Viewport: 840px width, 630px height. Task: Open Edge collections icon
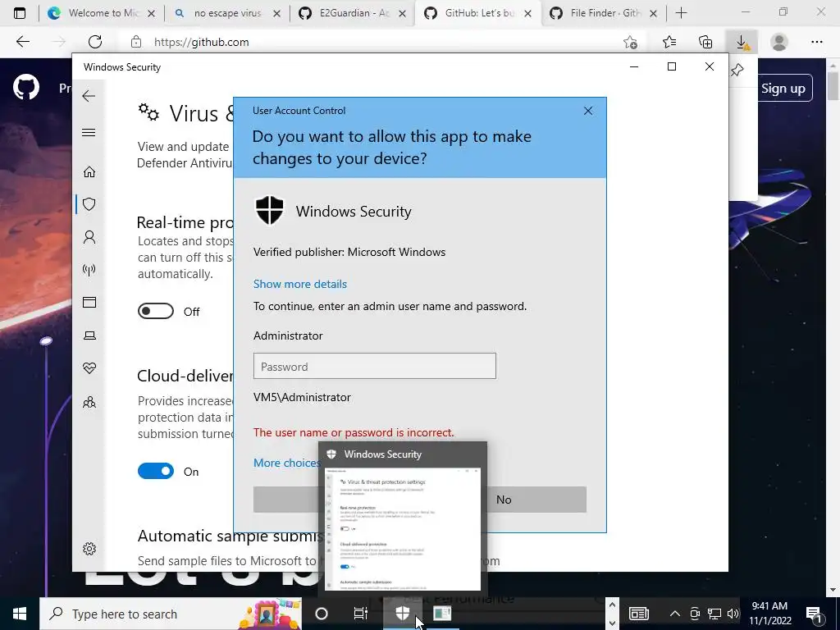pos(705,42)
